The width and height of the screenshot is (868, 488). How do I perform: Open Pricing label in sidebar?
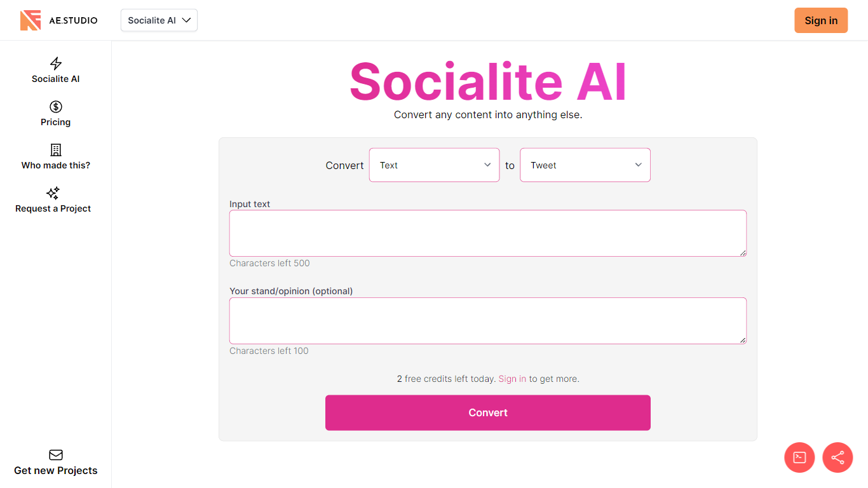pyautogui.click(x=56, y=122)
